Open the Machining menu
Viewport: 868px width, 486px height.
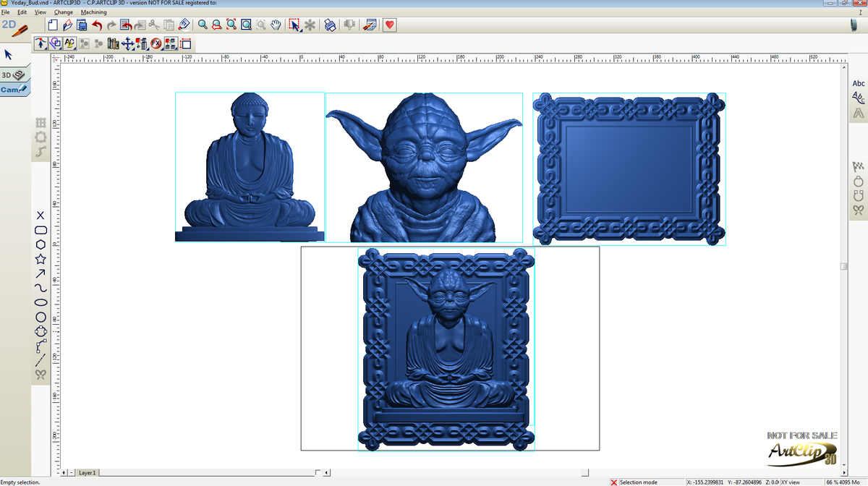coord(94,12)
